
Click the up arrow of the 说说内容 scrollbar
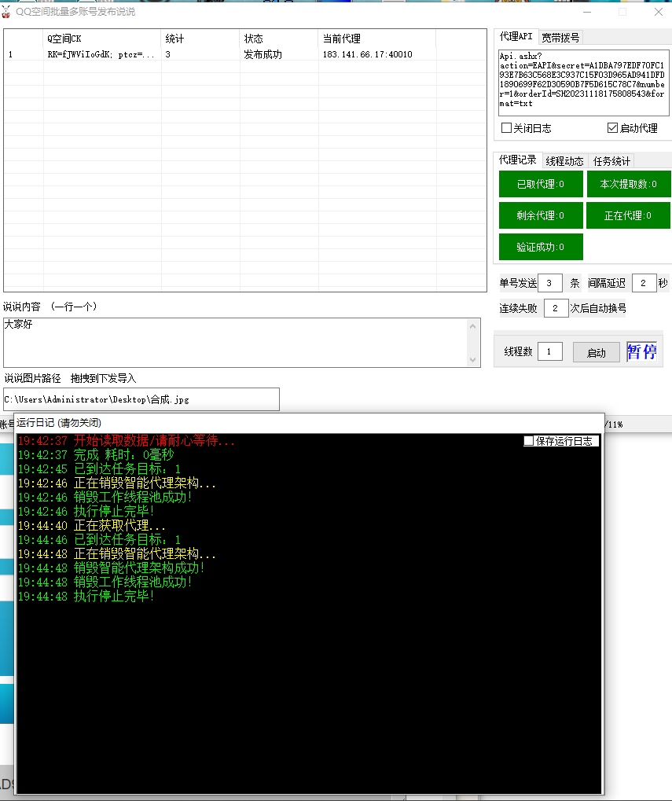[473, 326]
